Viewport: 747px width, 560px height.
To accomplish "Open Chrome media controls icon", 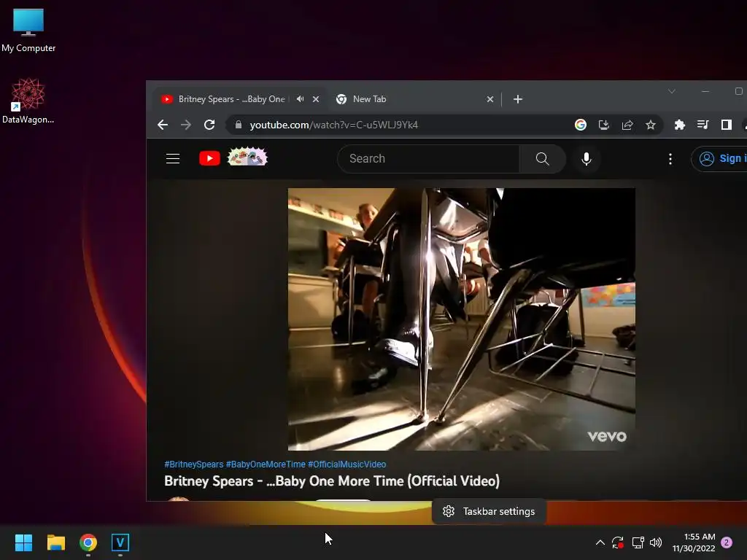I will (703, 125).
